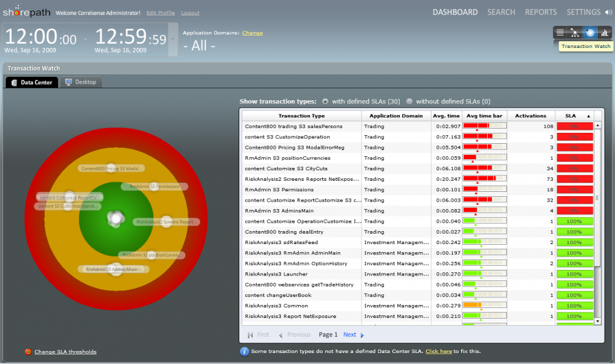This screenshot has height=364, width=615.
Task: Select the Transaction Watch radar icon
Action: coord(590,33)
